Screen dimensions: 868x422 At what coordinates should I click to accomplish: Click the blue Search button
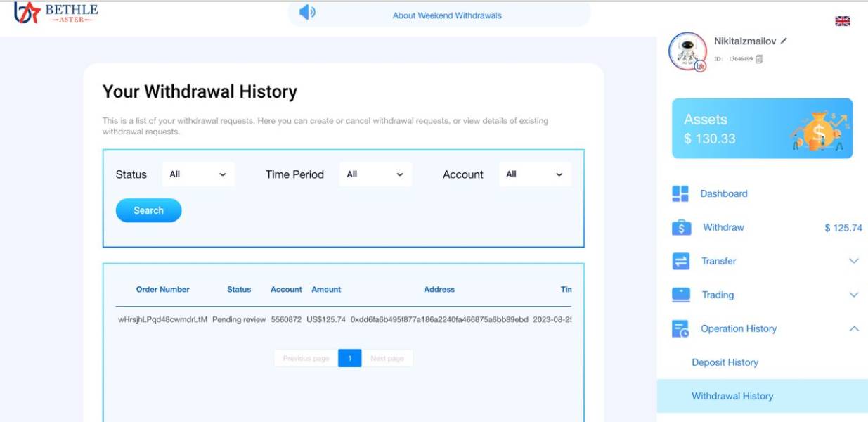pos(148,210)
